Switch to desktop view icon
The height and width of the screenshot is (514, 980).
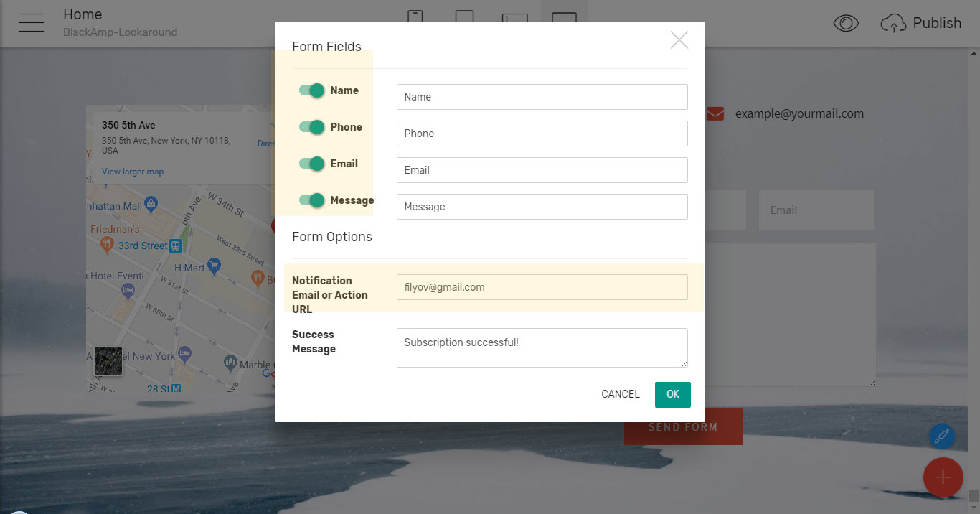(x=564, y=17)
